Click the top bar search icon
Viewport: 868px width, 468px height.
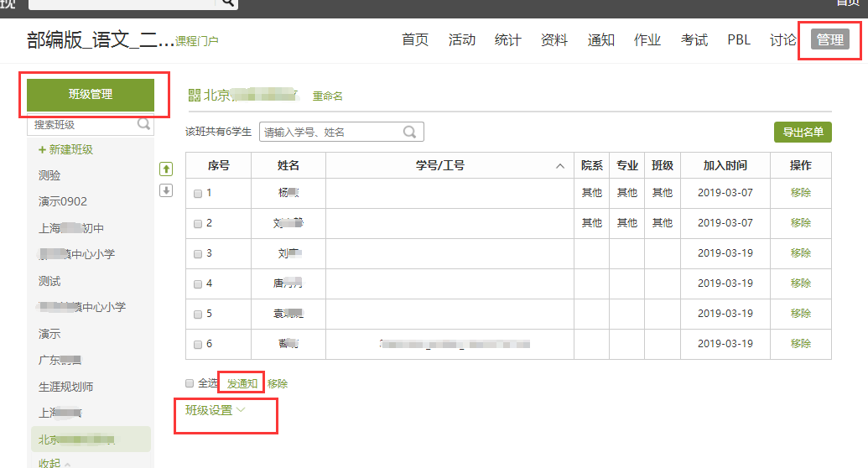point(229,3)
